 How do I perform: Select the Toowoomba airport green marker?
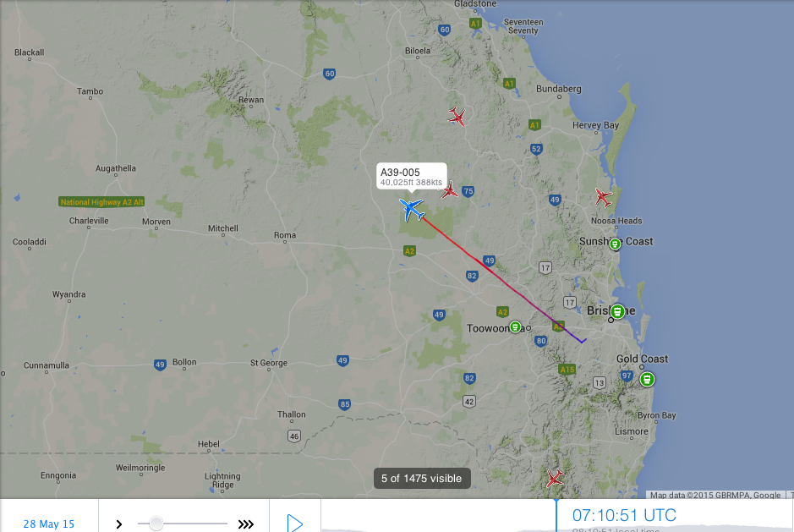click(x=515, y=327)
